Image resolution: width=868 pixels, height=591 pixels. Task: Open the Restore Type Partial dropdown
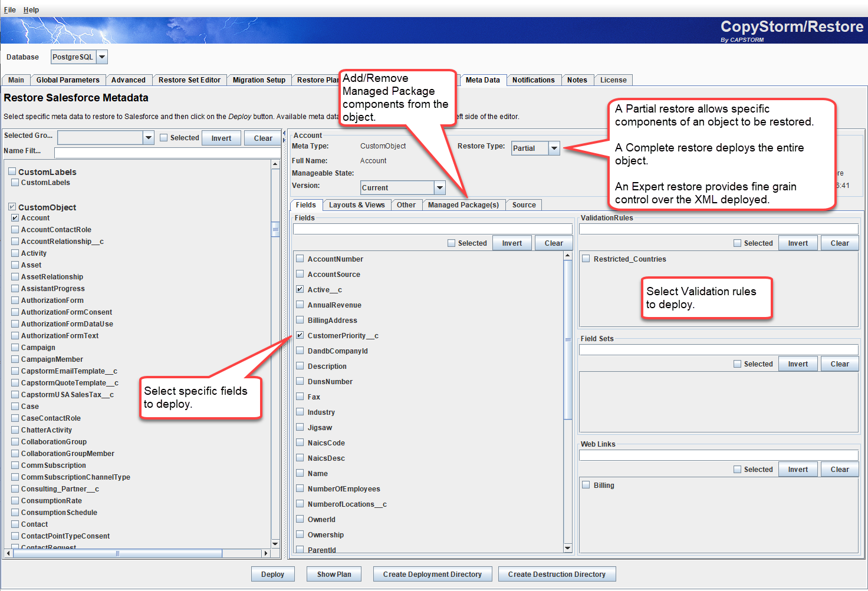[535, 148]
